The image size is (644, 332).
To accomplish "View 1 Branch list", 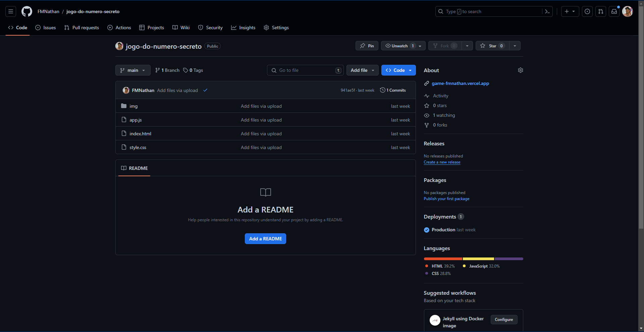I will (167, 70).
